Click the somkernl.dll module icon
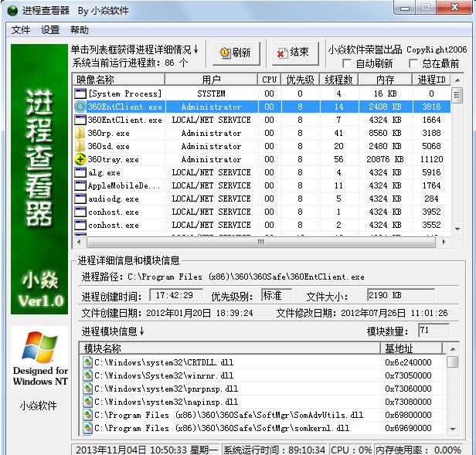Screen dimensions: 476x455 click(x=88, y=428)
